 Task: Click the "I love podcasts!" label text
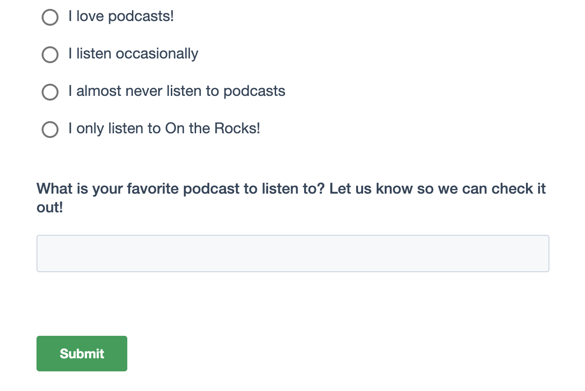click(x=121, y=16)
